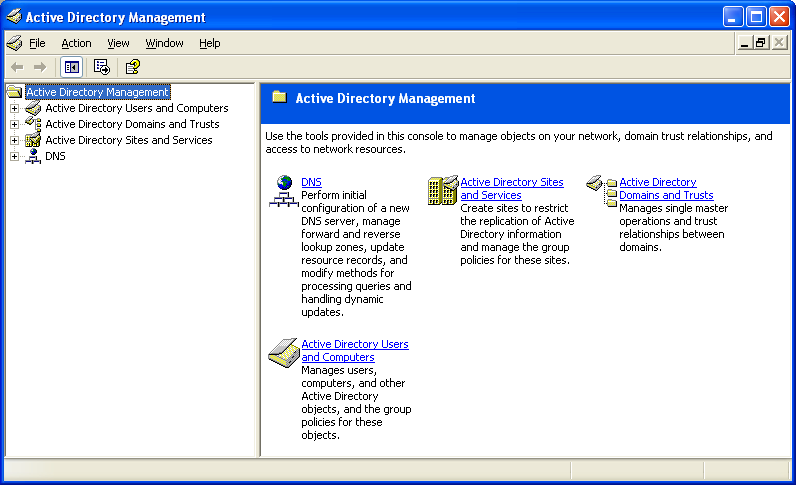Image resolution: width=796 pixels, height=485 pixels.
Task: Click Sites and Services tree icon
Action: click(33, 140)
